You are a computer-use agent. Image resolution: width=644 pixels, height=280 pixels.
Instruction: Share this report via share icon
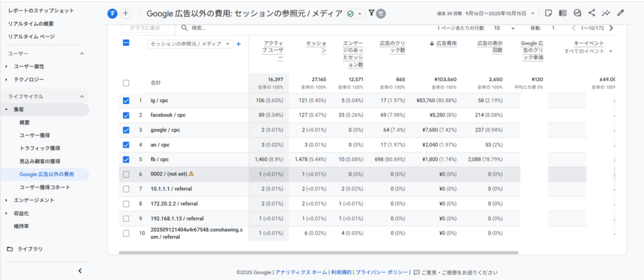pos(592,13)
